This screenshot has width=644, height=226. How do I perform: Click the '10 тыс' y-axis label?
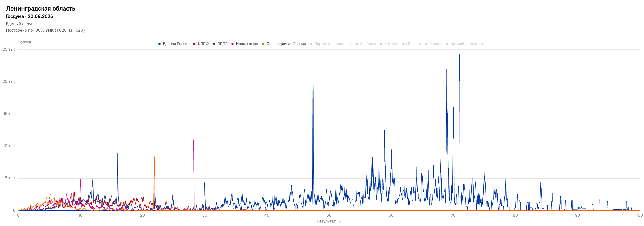click(x=9, y=146)
